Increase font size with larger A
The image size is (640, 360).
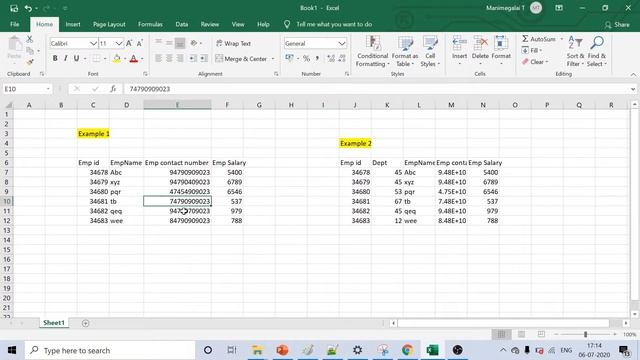click(x=129, y=43)
